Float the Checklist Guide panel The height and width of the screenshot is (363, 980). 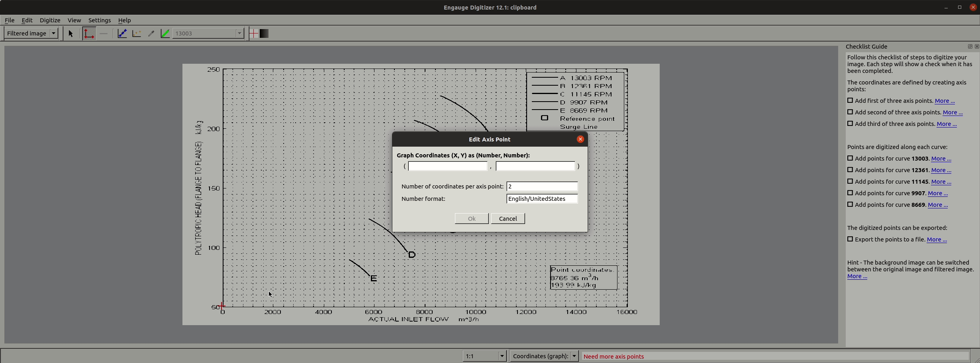tap(970, 47)
